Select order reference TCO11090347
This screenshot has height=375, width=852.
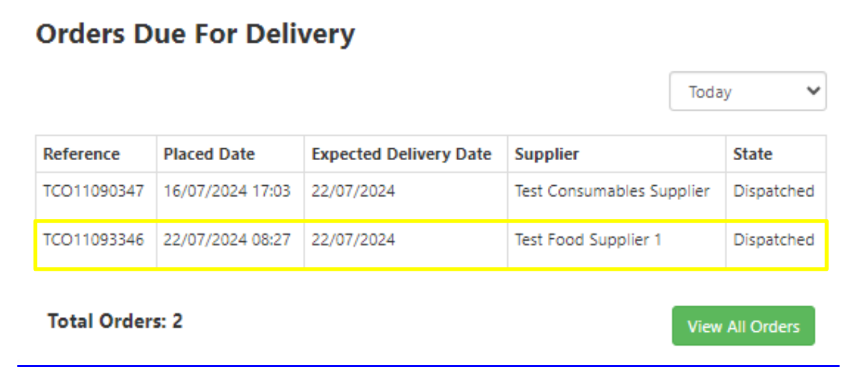coord(93,191)
